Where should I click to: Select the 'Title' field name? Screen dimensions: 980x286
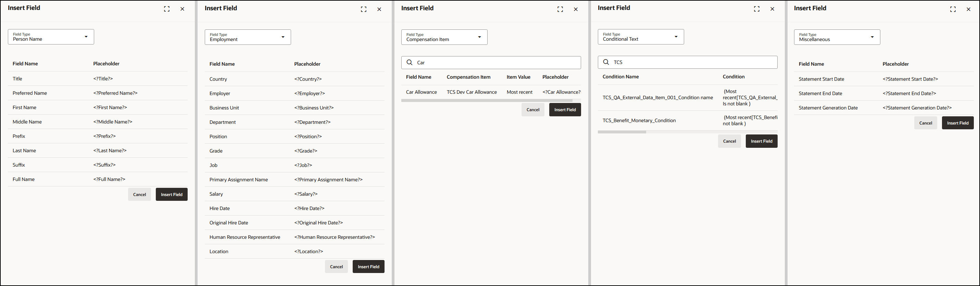(17, 79)
